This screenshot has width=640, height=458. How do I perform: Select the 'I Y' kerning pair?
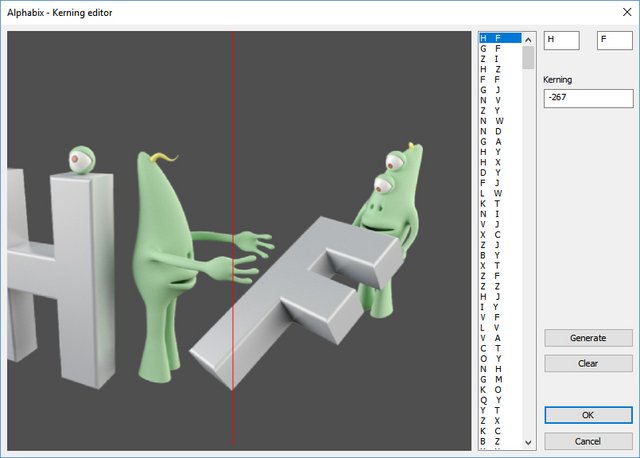coord(500,307)
